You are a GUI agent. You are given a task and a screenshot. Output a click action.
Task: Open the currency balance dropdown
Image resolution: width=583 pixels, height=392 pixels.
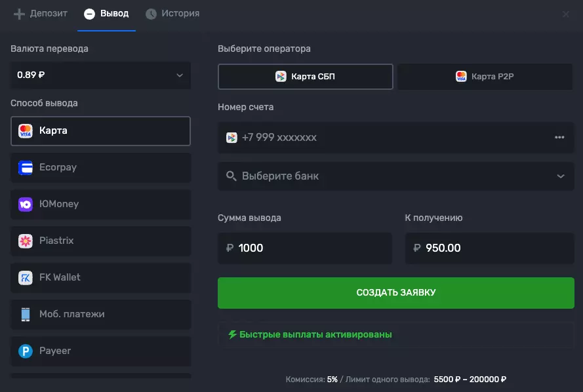[x=100, y=75]
